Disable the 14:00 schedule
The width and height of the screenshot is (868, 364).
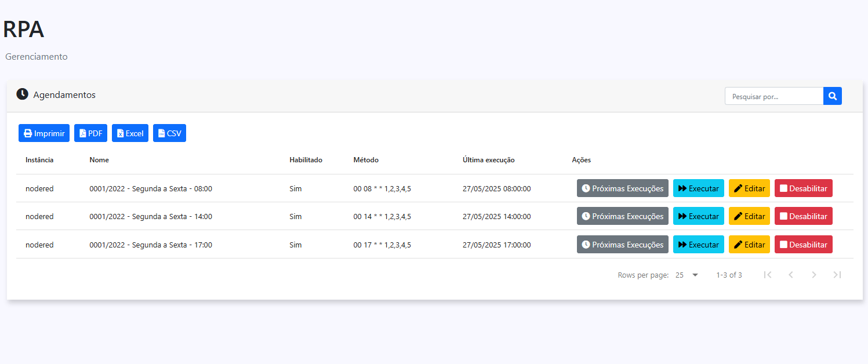(x=803, y=216)
